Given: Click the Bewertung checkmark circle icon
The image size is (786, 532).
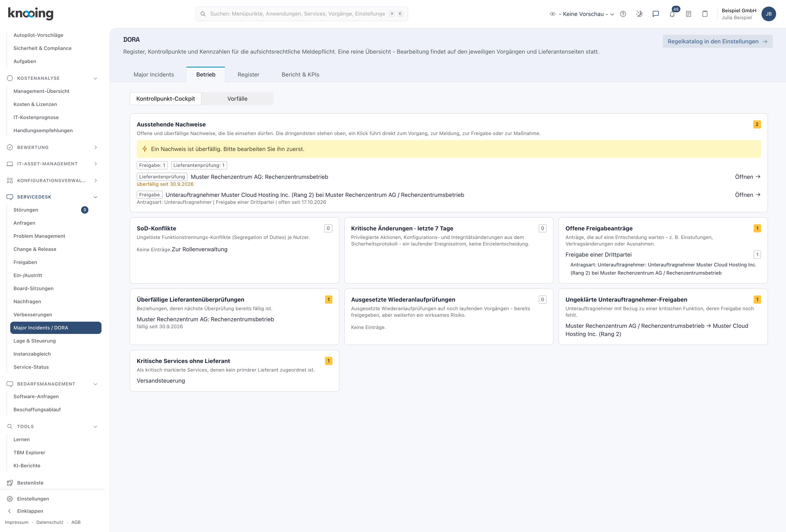Looking at the screenshot, I should point(10,147).
